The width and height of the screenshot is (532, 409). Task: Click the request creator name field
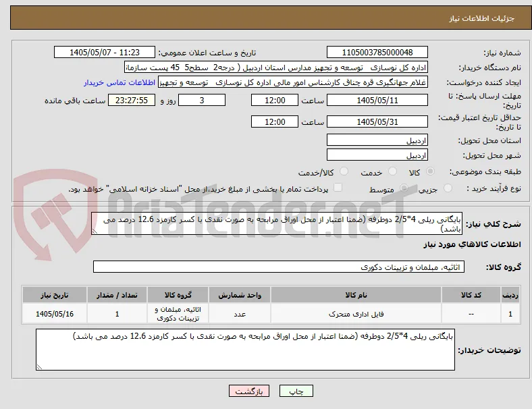point(293,82)
